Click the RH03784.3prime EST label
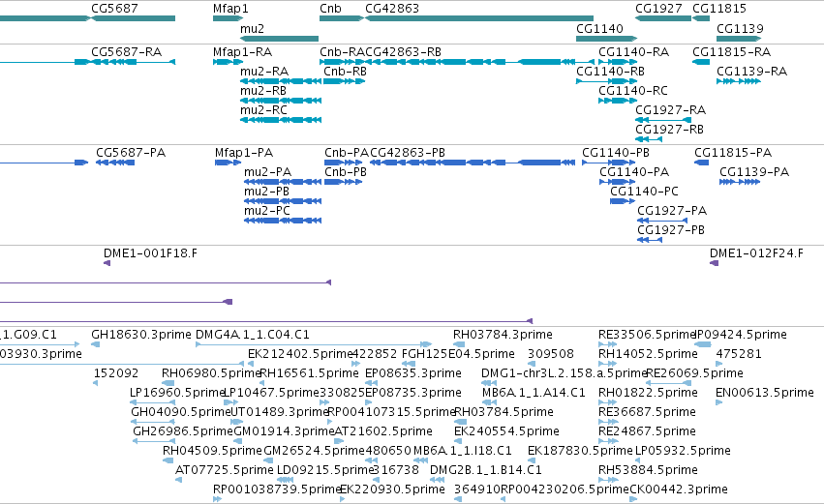Screen dimensions: 824x504 pos(503,335)
